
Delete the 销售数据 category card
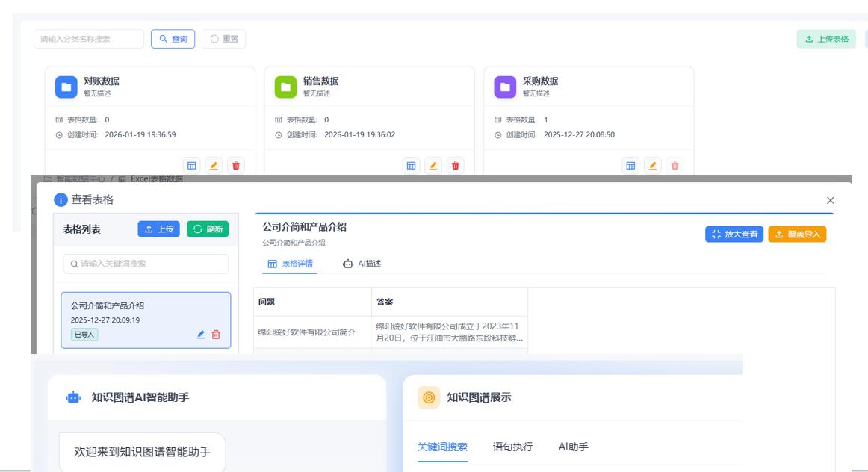tap(455, 166)
